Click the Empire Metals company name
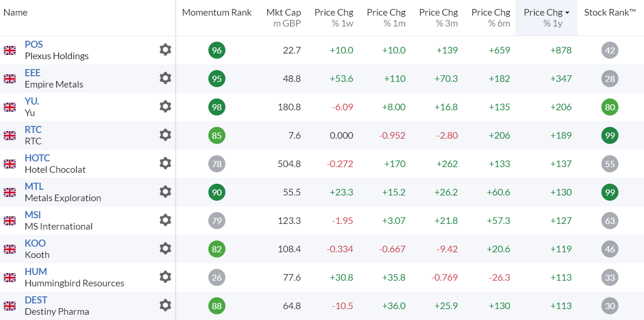The image size is (644, 320). (x=54, y=84)
